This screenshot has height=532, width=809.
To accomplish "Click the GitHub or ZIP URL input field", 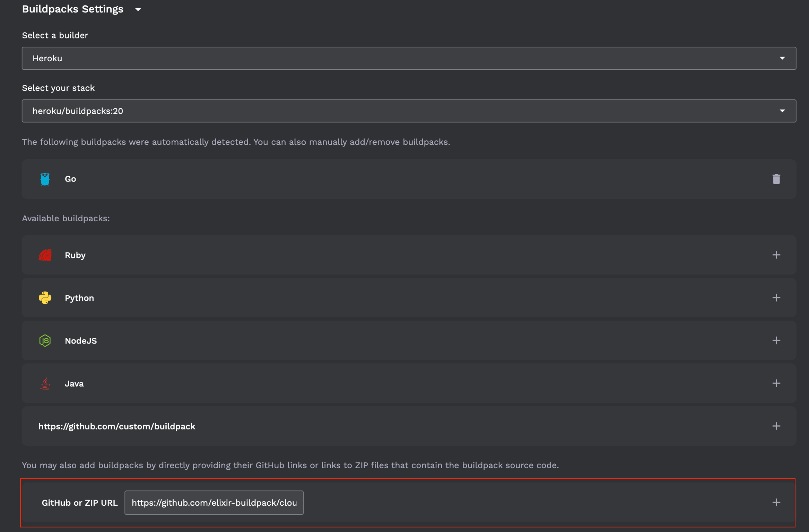I will click(x=214, y=503).
